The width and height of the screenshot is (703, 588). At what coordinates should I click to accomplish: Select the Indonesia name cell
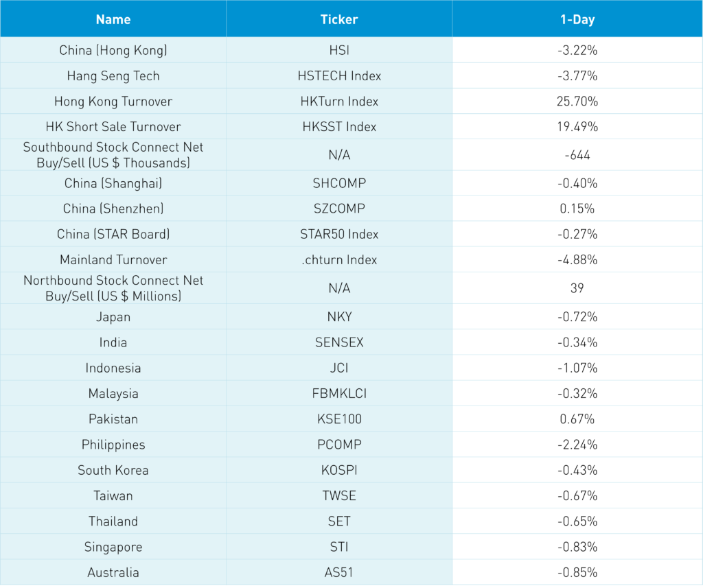click(x=113, y=368)
